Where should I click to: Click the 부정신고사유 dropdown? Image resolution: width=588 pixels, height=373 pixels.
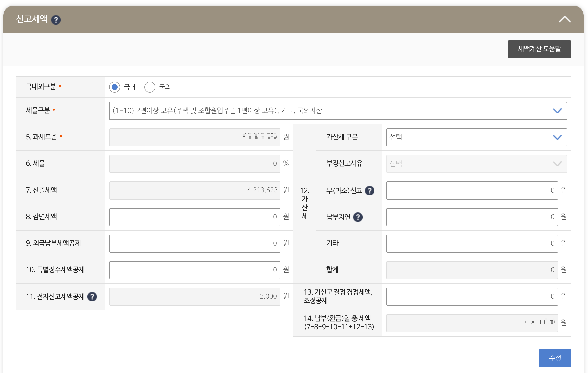(476, 164)
